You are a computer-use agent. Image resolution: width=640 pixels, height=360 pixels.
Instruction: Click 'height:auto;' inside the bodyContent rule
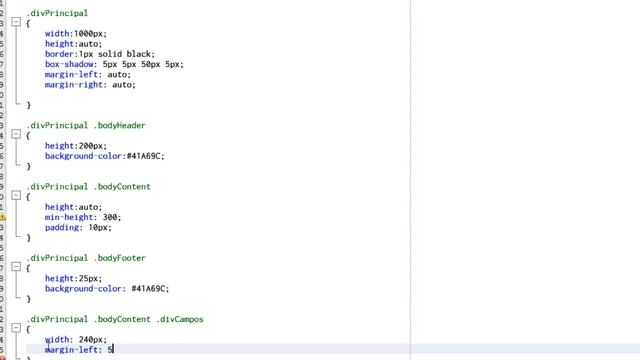[73, 207]
